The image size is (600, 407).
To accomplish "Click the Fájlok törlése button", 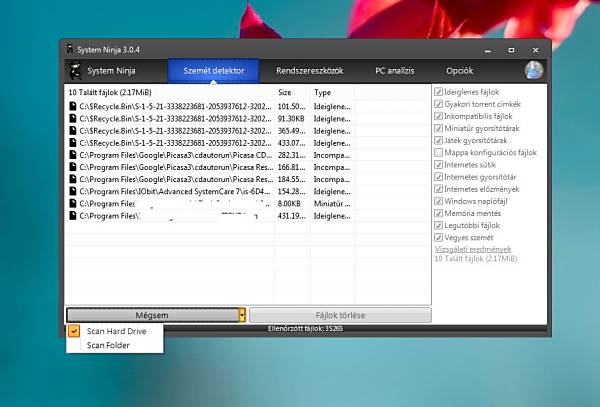I will [340, 315].
